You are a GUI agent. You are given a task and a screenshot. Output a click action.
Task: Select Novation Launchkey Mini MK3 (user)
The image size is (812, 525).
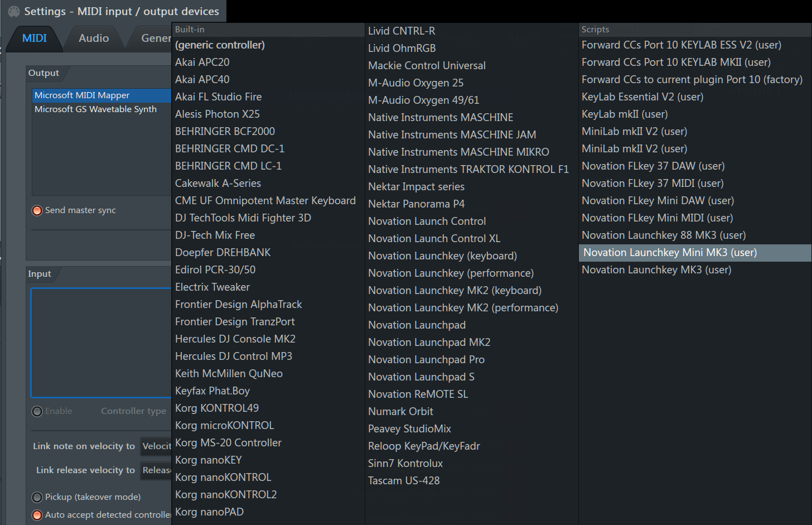pos(695,253)
